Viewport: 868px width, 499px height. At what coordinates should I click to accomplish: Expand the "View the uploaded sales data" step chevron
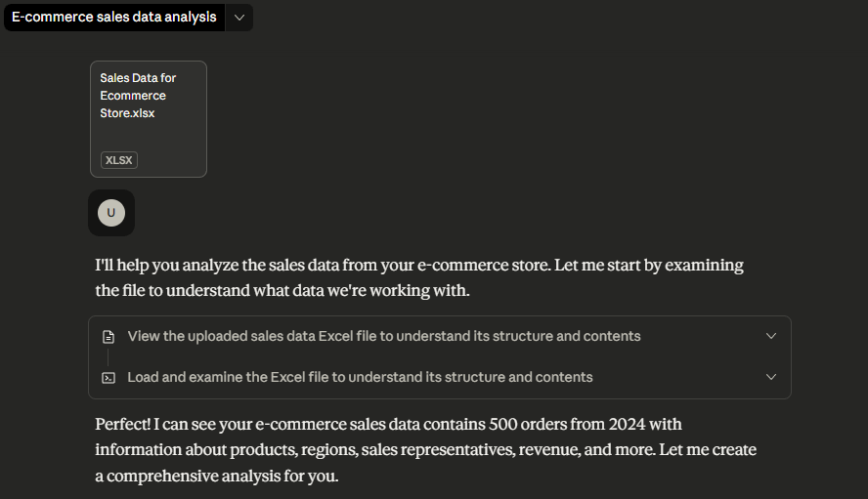coord(771,336)
